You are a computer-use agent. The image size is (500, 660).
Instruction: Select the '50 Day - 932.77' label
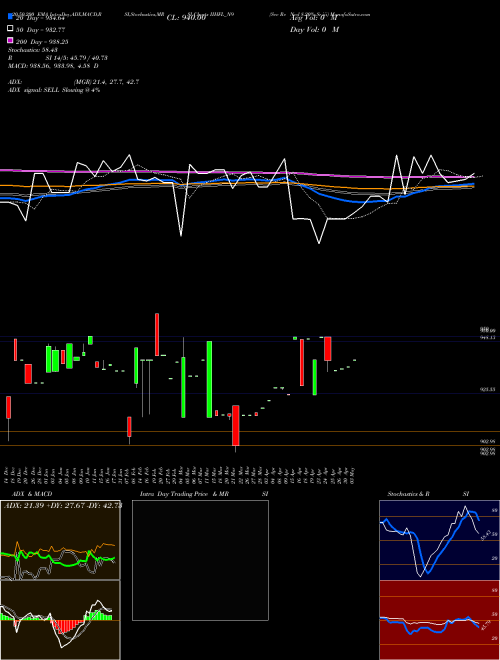pyautogui.click(x=40, y=30)
